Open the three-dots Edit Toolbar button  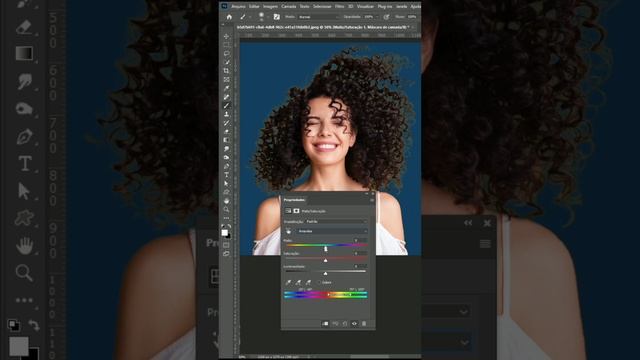[226, 218]
